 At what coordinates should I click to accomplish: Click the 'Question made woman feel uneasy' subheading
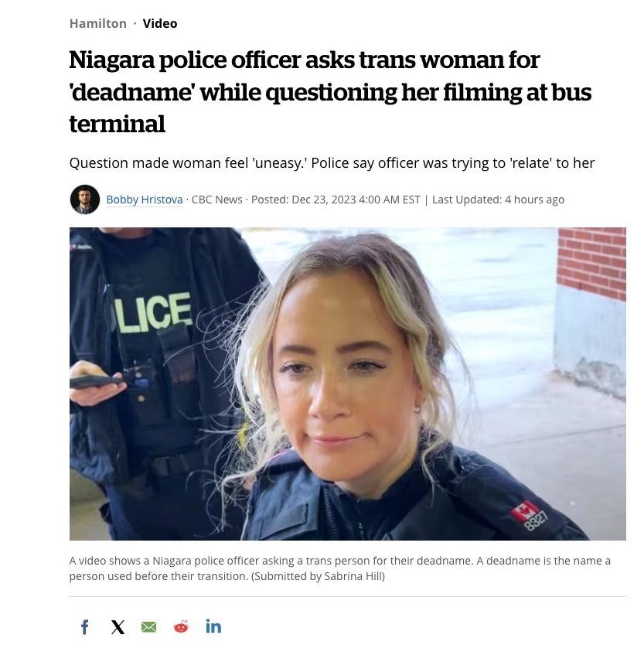[332, 163]
